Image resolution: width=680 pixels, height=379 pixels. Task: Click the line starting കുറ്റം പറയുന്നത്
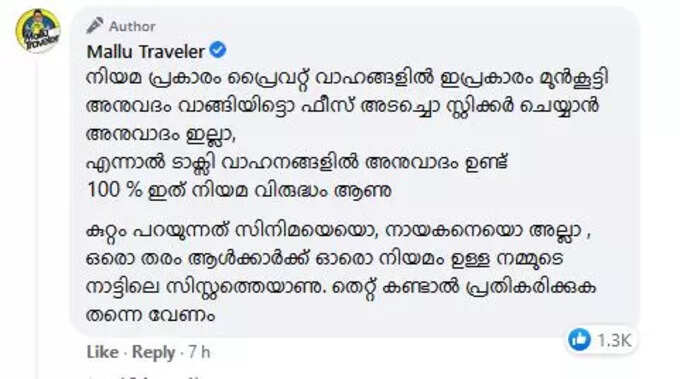point(338,231)
